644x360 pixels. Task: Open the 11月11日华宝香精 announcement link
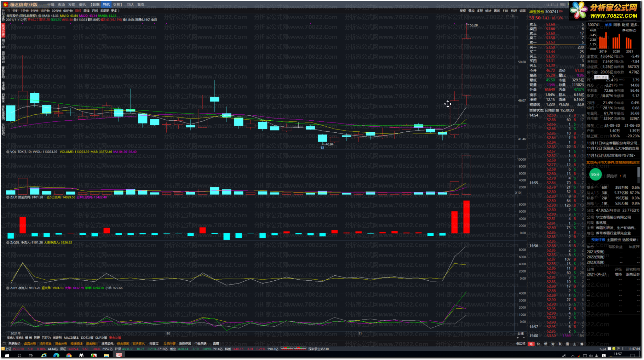pos(613,143)
